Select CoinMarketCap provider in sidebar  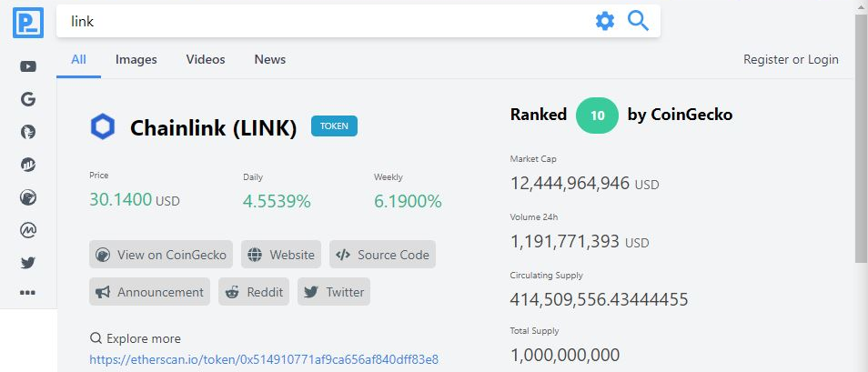point(28,230)
